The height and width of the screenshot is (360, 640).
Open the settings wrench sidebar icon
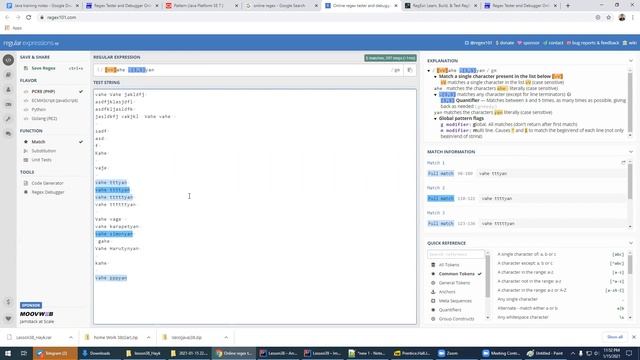8,119
